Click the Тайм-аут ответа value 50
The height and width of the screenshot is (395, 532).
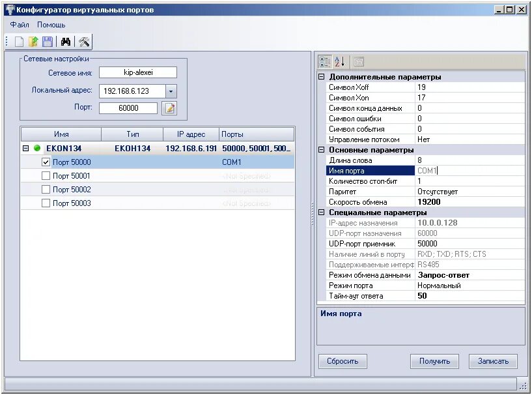[470, 296]
